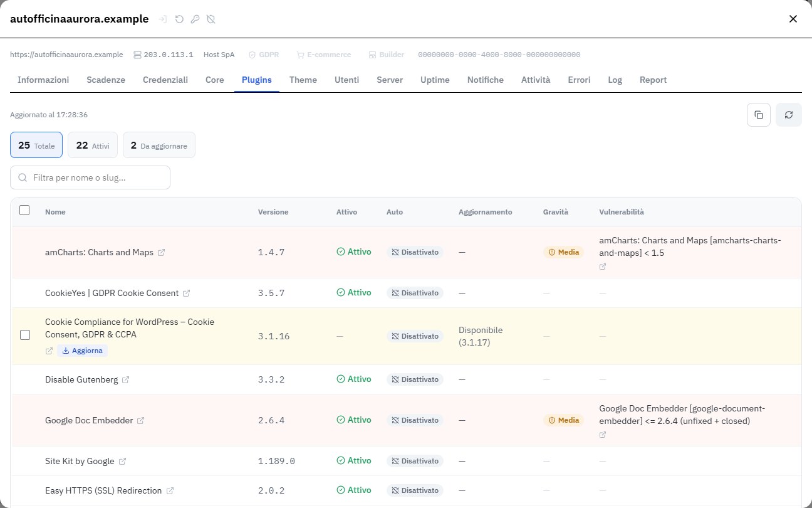The image size is (812, 508).
Task: Click the Builder badge
Action: tap(386, 55)
